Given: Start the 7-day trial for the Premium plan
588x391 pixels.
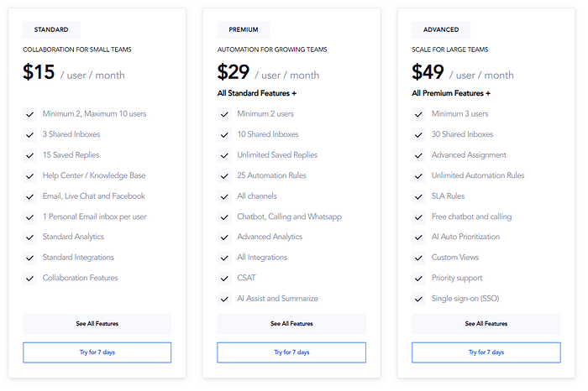Looking at the screenshot, I should coord(291,352).
